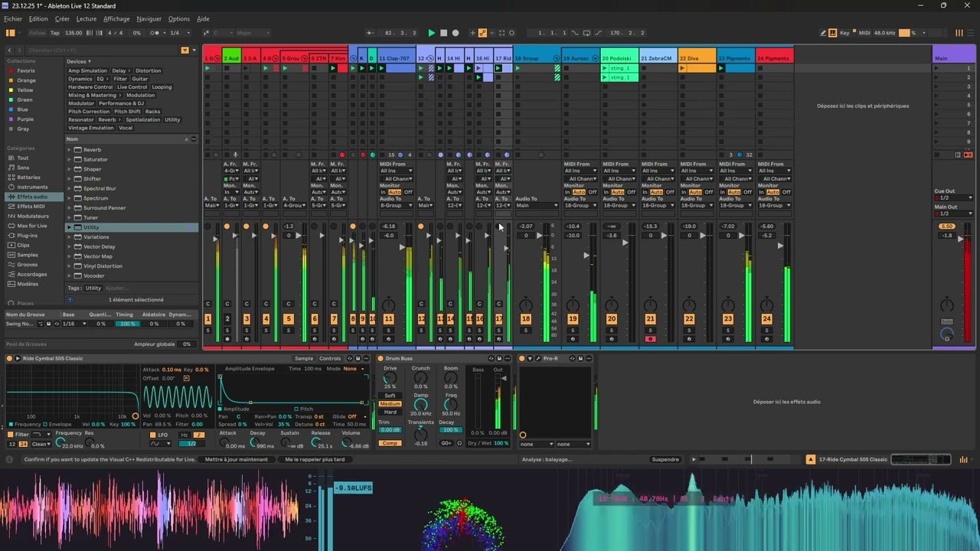This screenshot has height=551, width=980.
Task: Toggle the Comp button in Drum Buss
Action: [390, 444]
